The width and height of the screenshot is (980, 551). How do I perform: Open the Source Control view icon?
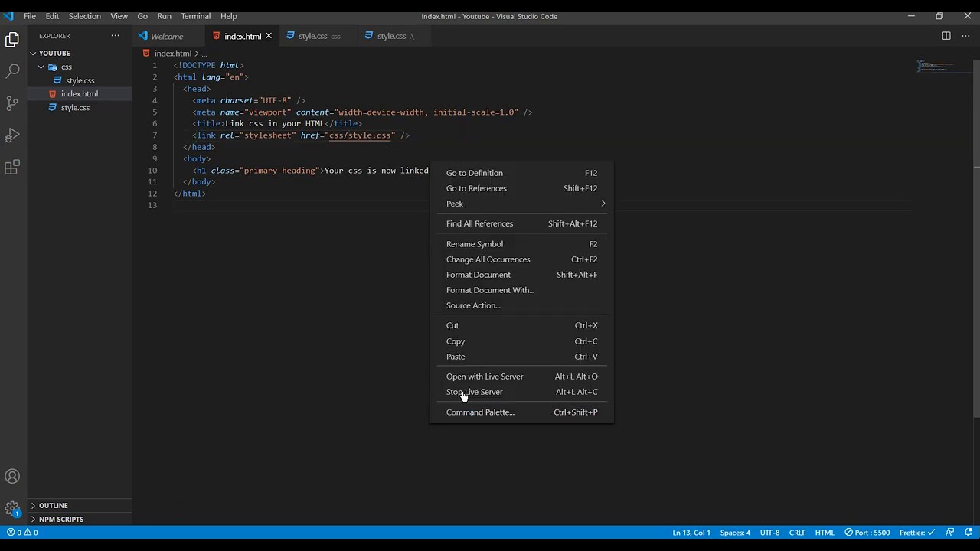(x=12, y=103)
